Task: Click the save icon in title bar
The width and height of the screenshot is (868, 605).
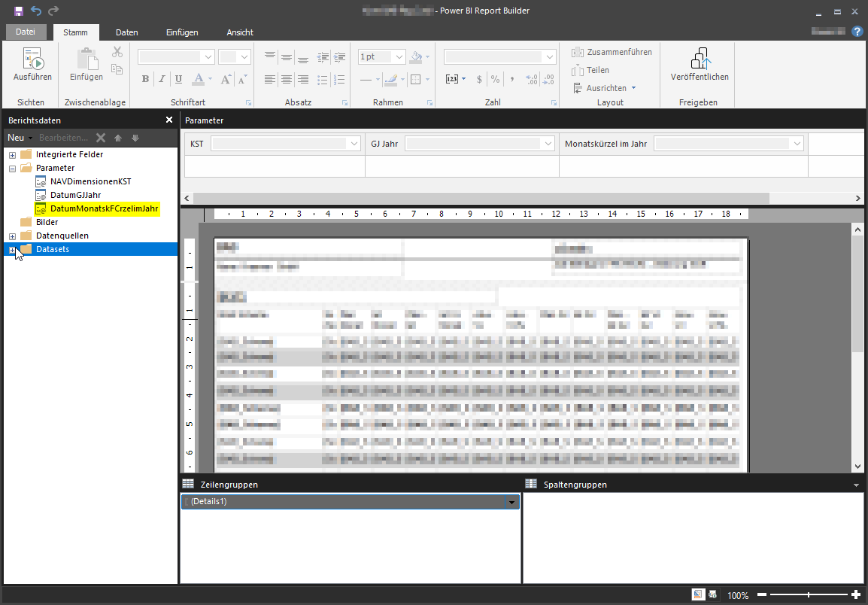Action: (x=19, y=11)
